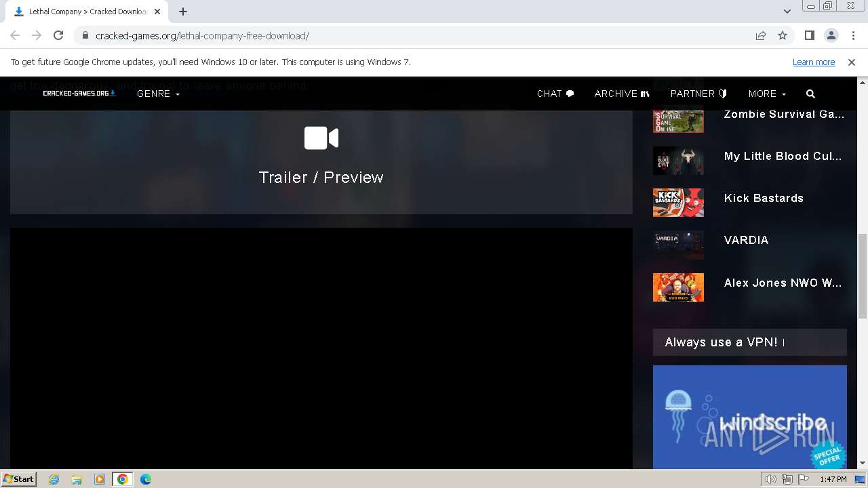This screenshot has width=868, height=488.
Task: Open Windows Explorer folder on taskbar
Action: pyautogui.click(x=77, y=479)
